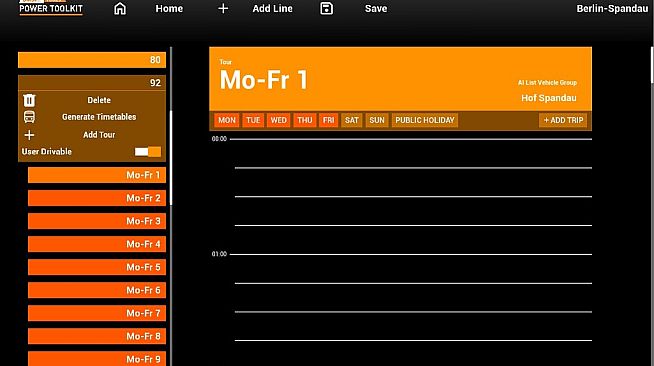Click the Generate Timetables bus icon

tap(29, 117)
